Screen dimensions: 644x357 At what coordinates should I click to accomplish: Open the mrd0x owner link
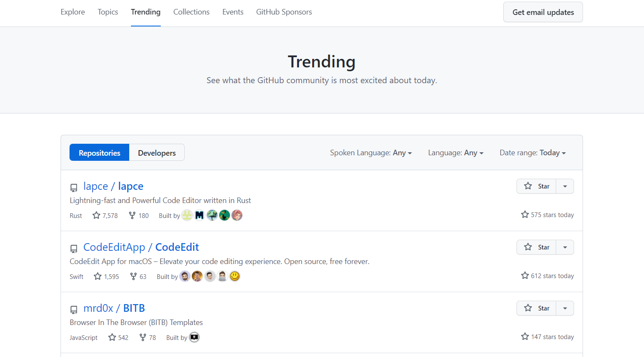98,308
